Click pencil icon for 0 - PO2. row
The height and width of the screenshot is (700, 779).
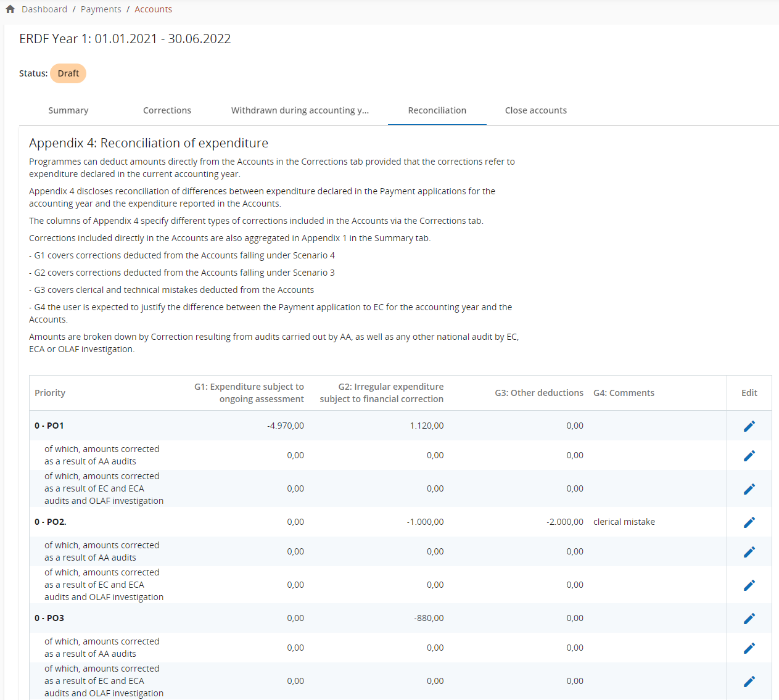point(749,522)
